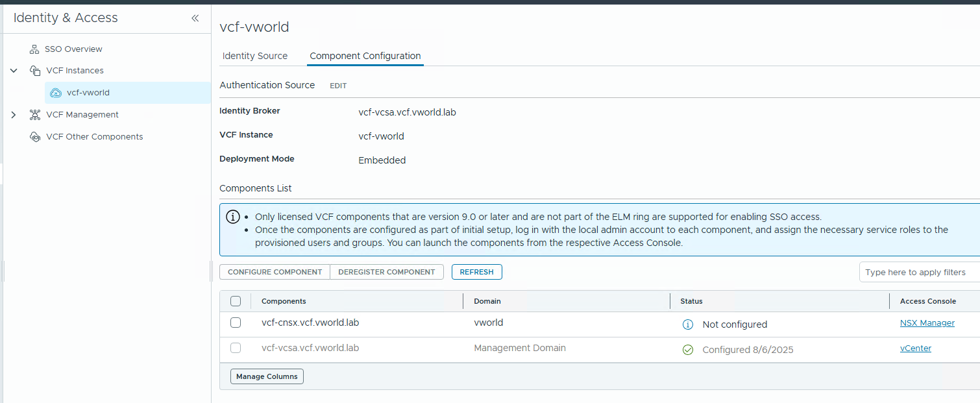Image resolution: width=980 pixels, height=403 pixels.
Task: Toggle the select-all checkbox in table header
Action: pyautogui.click(x=236, y=301)
